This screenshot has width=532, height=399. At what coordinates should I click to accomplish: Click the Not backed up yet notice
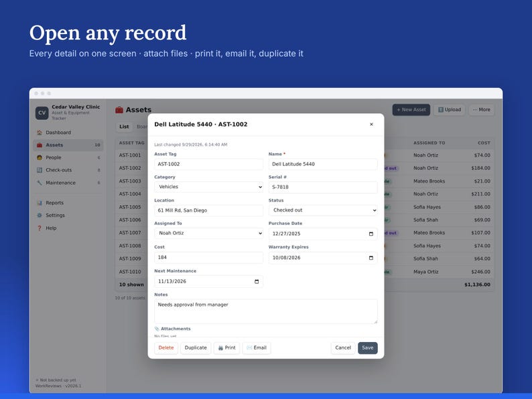56,380
